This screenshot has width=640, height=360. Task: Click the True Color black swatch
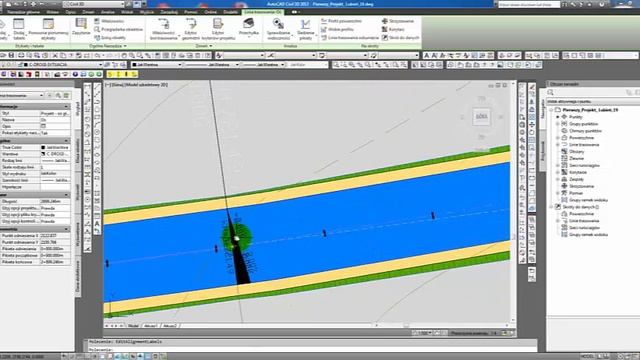43,147
